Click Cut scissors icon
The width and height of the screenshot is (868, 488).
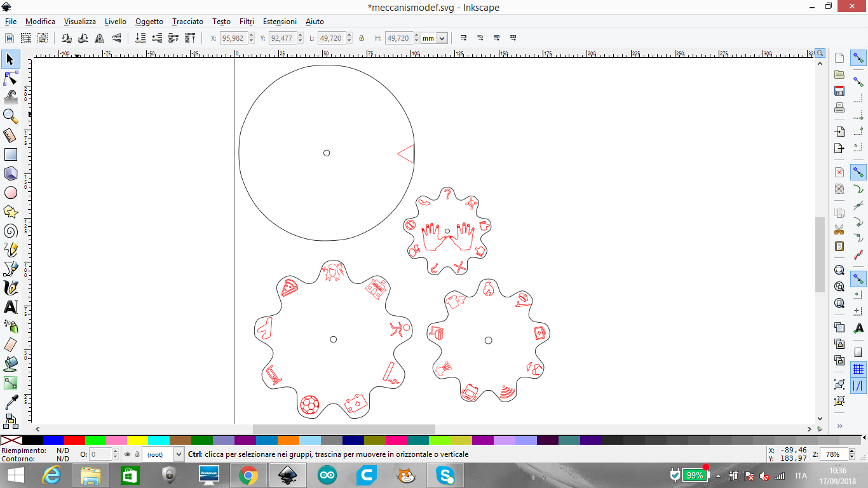pos(839,229)
